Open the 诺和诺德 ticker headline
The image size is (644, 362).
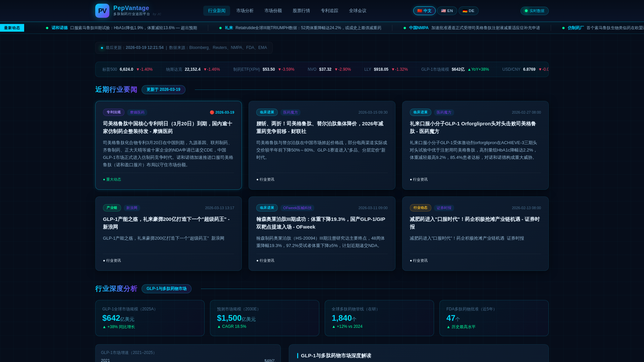point(121,28)
